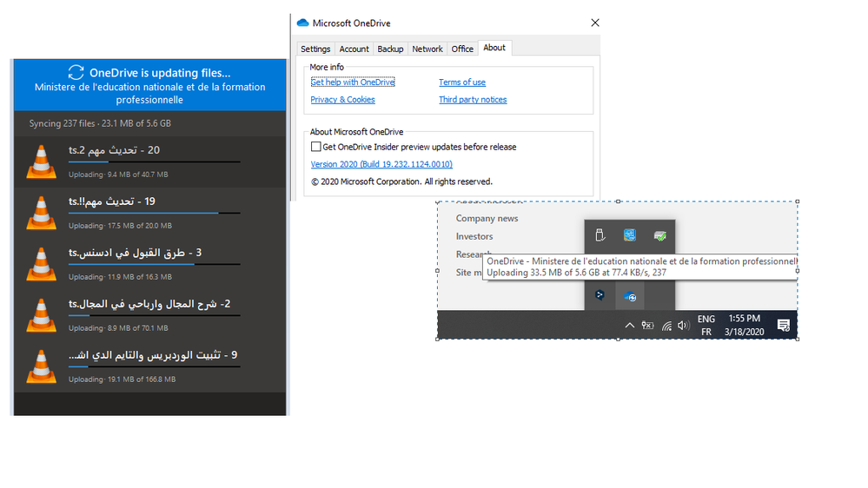Click the Company news link
This screenshot has height=488, width=868.
487,218
